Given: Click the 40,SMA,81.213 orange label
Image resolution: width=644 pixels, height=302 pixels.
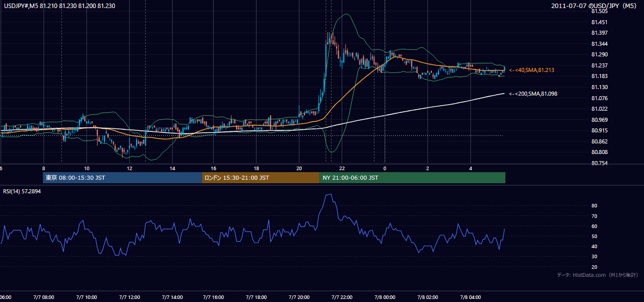Looking at the screenshot, I should (532, 70).
